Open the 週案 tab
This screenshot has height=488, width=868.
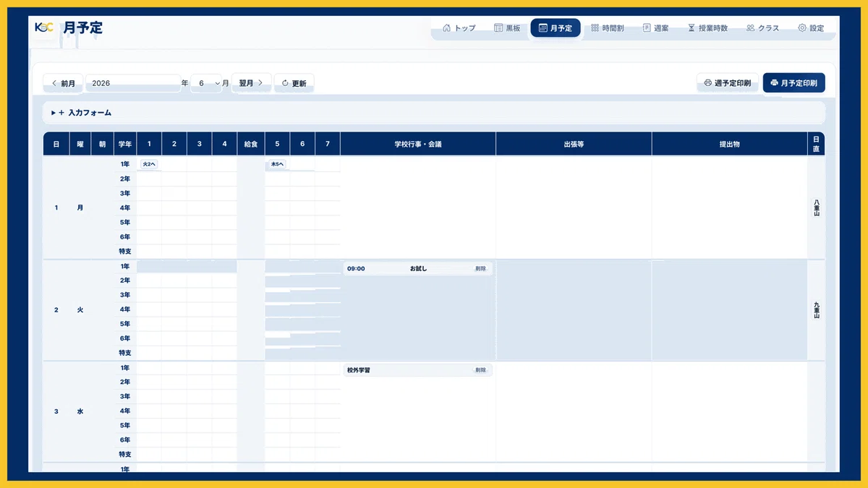coord(655,28)
